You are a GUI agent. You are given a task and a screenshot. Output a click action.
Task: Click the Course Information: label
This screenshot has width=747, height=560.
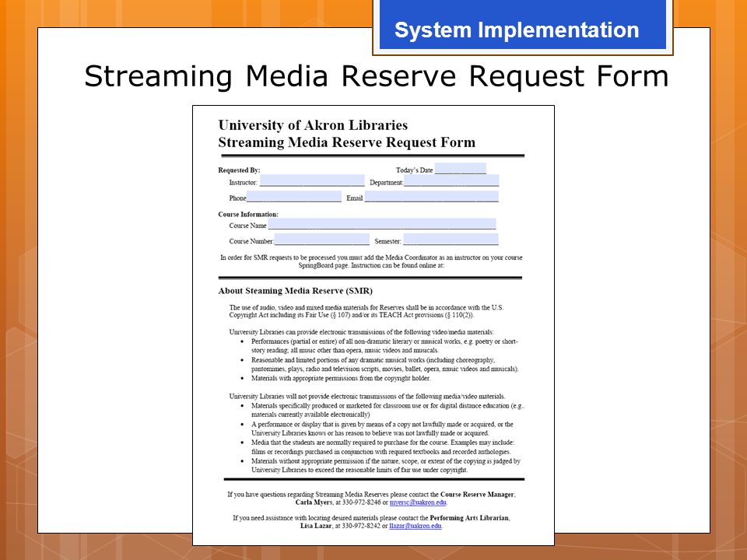[248, 215]
